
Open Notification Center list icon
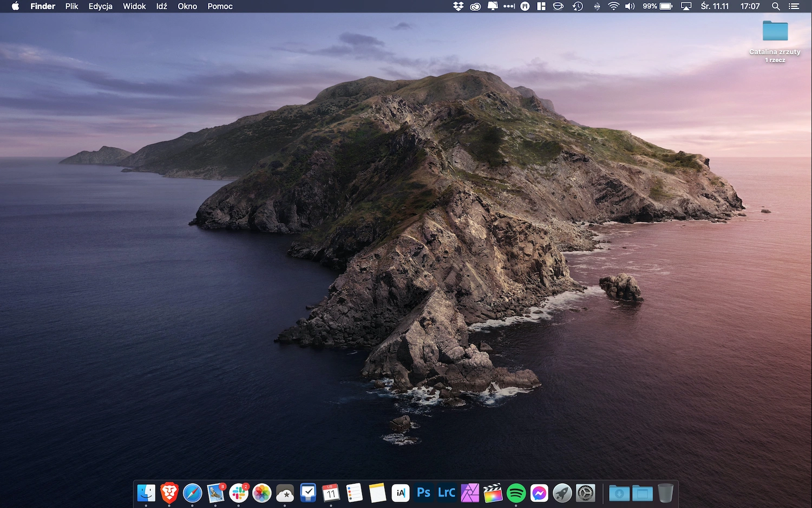tap(794, 6)
